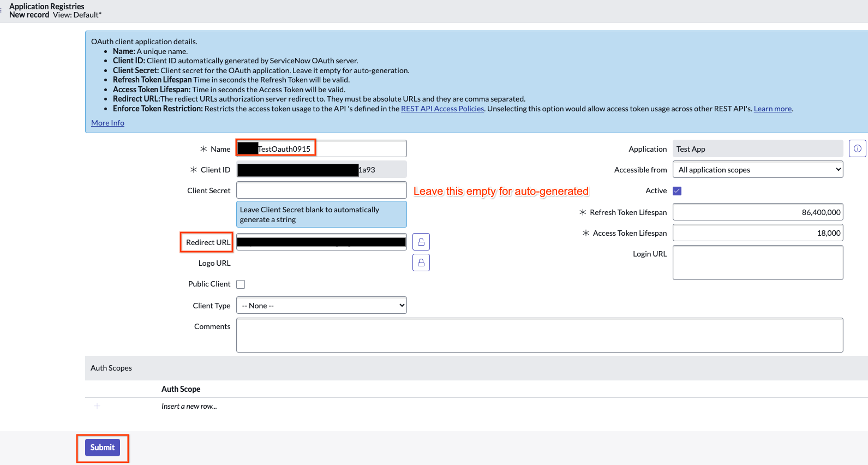
Task: Click into the Client Secret field
Action: pos(321,190)
